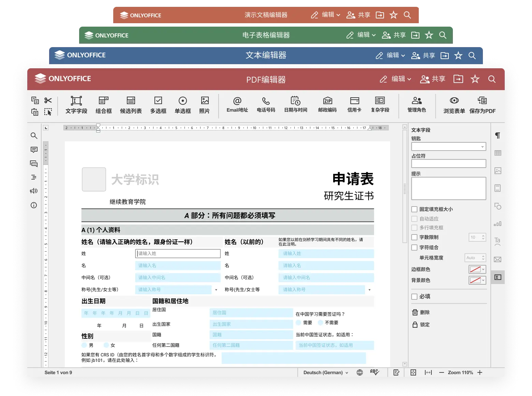Click track changes icon in status bar
This screenshot has width=532, height=396.
click(397, 372)
